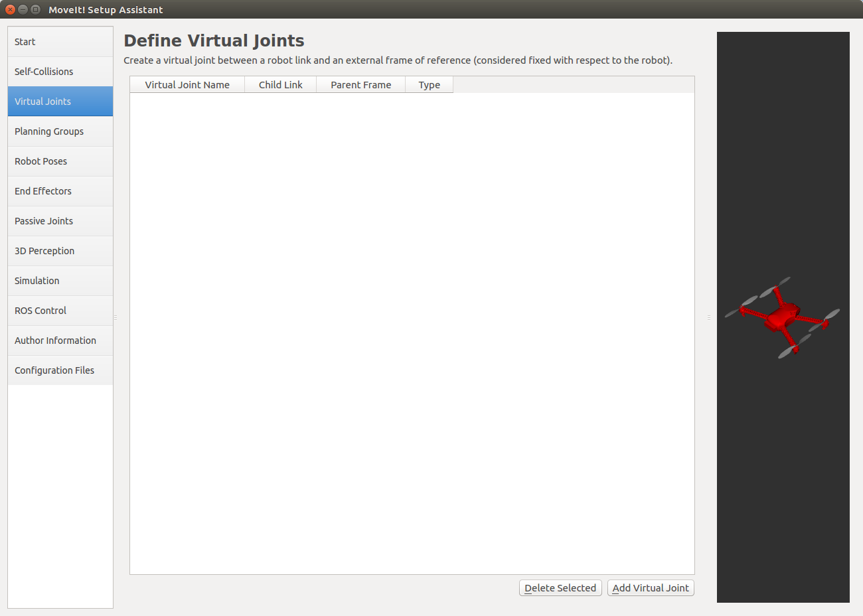The image size is (863, 616).
Task: Click the red drone model in viewer
Action: click(x=781, y=318)
